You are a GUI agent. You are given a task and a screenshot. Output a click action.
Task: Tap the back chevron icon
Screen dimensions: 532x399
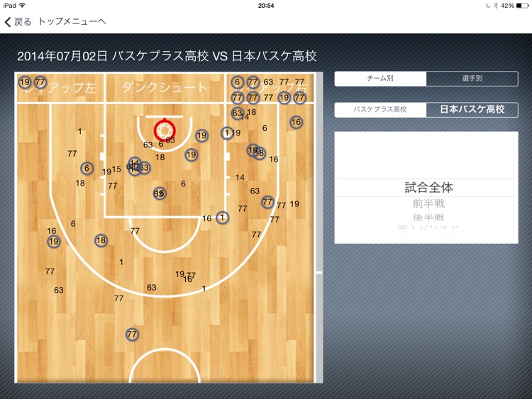(8, 22)
